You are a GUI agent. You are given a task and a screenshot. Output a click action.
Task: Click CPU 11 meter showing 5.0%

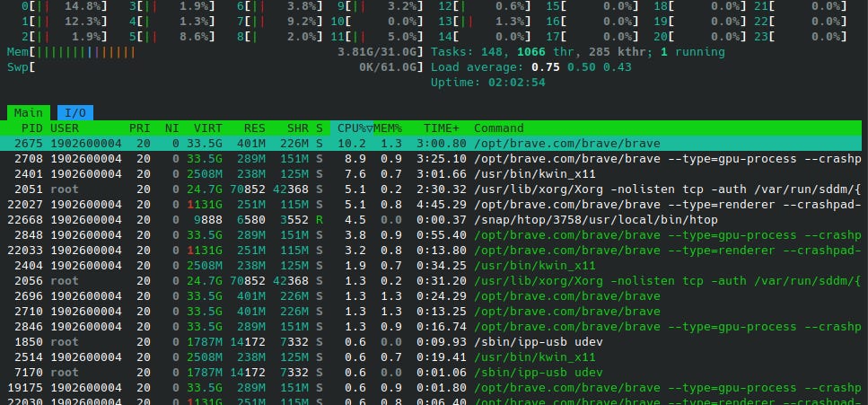377,37
